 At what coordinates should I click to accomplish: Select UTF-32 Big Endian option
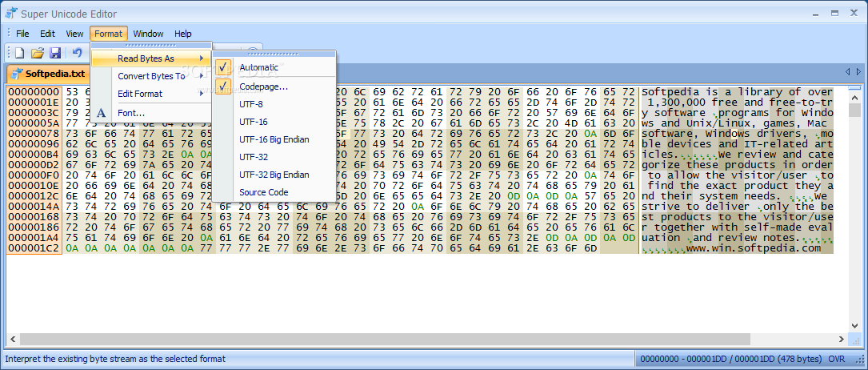274,175
